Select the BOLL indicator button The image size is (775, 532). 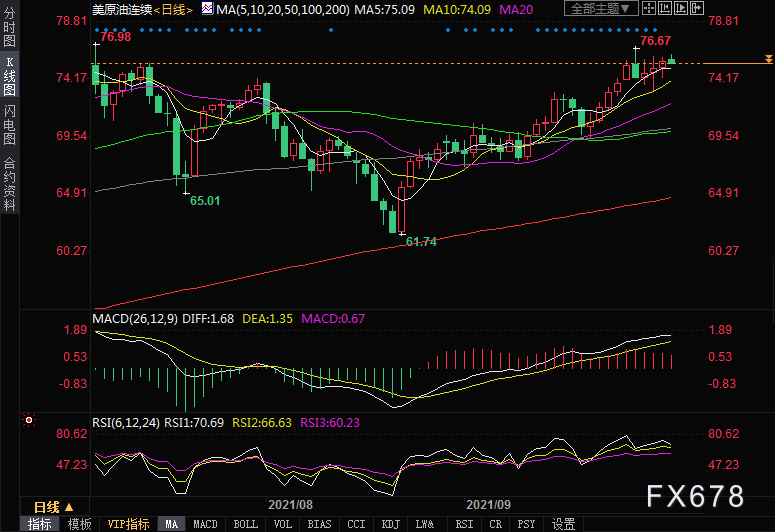point(245,524)
